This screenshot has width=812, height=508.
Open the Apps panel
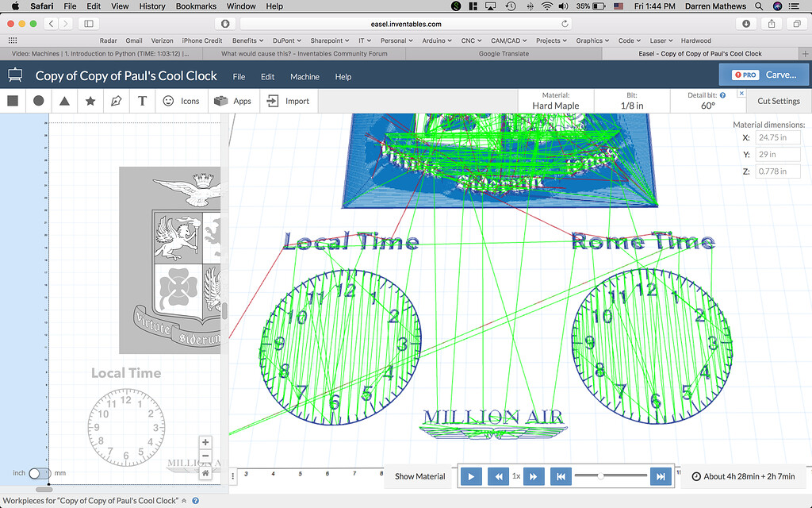(x=232, y=101)
